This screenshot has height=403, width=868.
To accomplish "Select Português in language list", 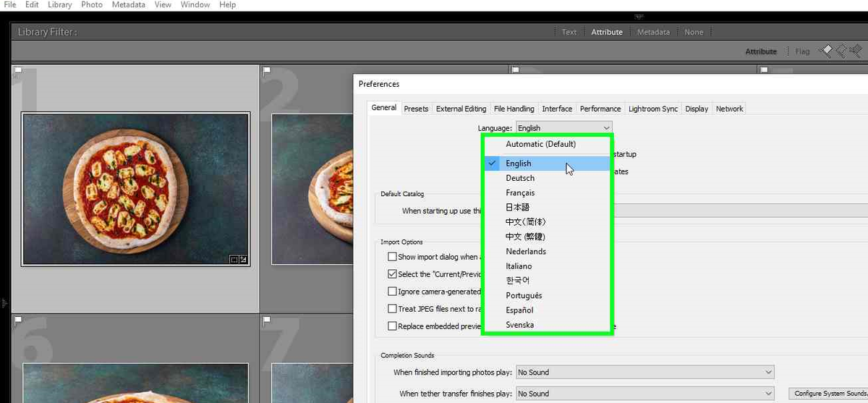I will click(547, 296).
